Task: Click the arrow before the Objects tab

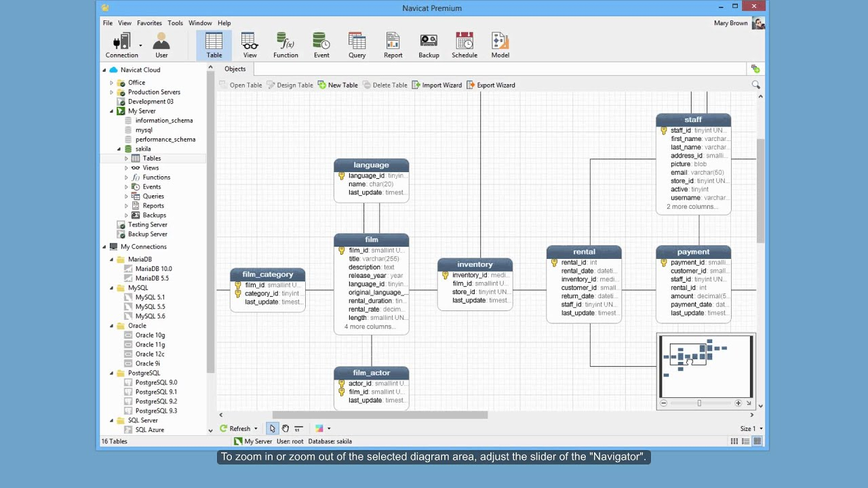Action: click(x=211, y=68)
